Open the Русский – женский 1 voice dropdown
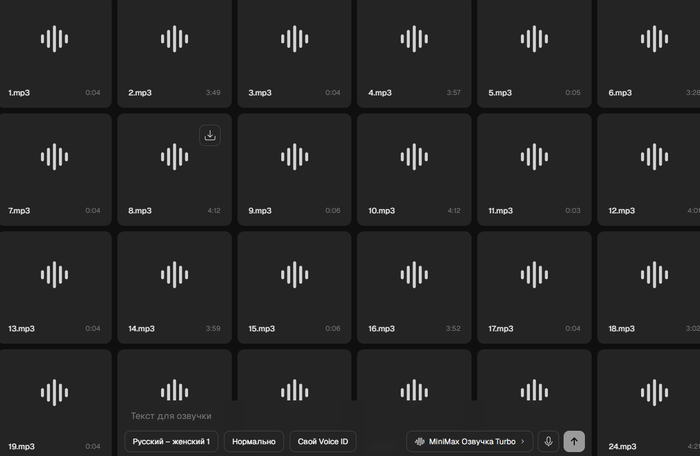The height and width of the screenshot is (456, 700). coord(171,441)
